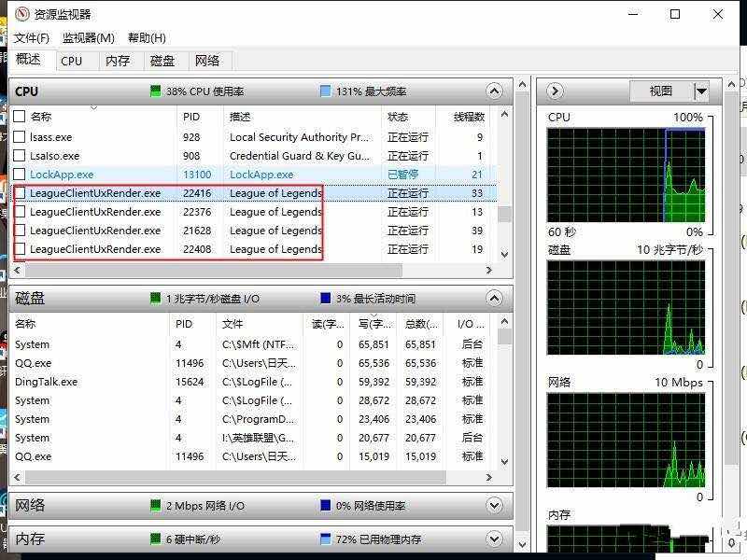Click CPU list horizontal scrollbar left arrow

[18, 270]
